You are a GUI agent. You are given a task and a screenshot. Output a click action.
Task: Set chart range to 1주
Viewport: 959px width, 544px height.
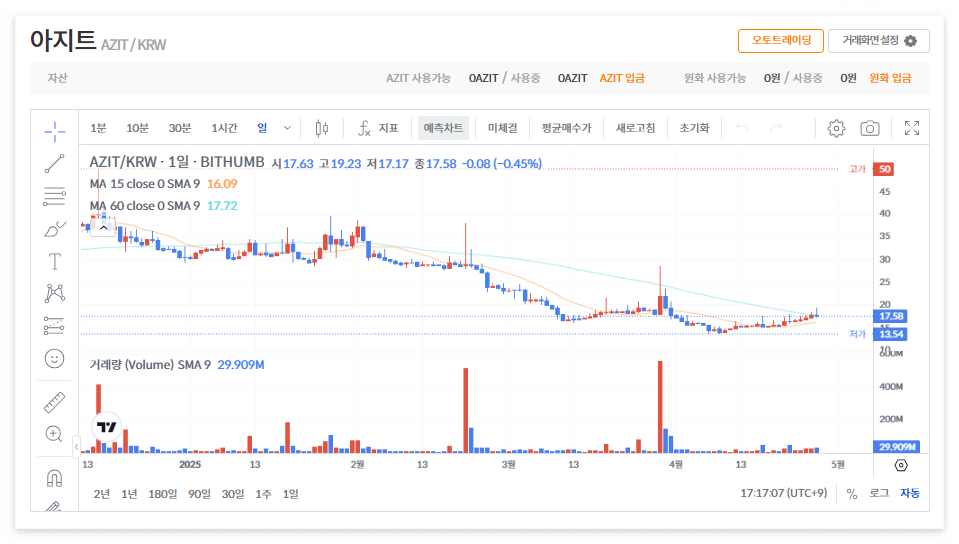pyautogui.click(x=263, y=494)
